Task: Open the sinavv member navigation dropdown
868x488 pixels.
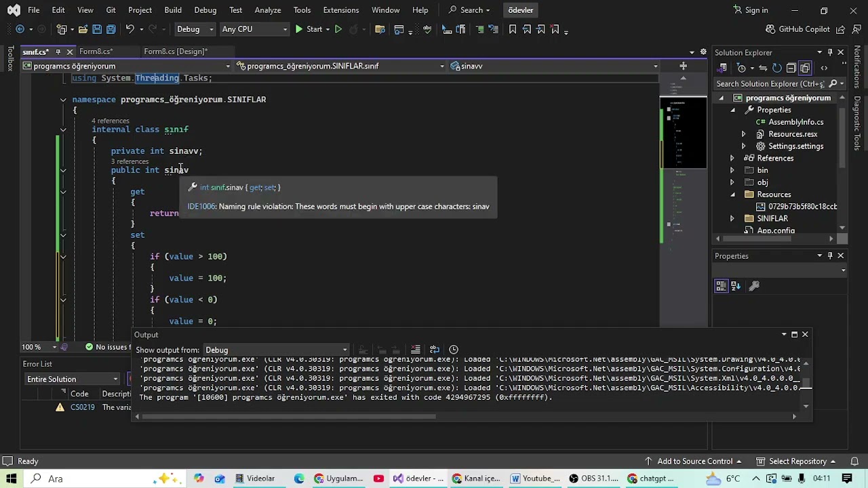Action: [x=554, y=66]
